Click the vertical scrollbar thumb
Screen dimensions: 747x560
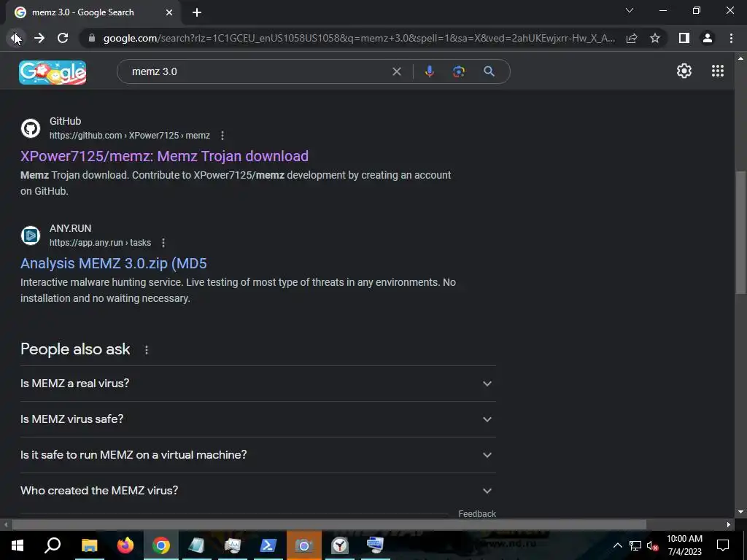click(x=740, y=233)
